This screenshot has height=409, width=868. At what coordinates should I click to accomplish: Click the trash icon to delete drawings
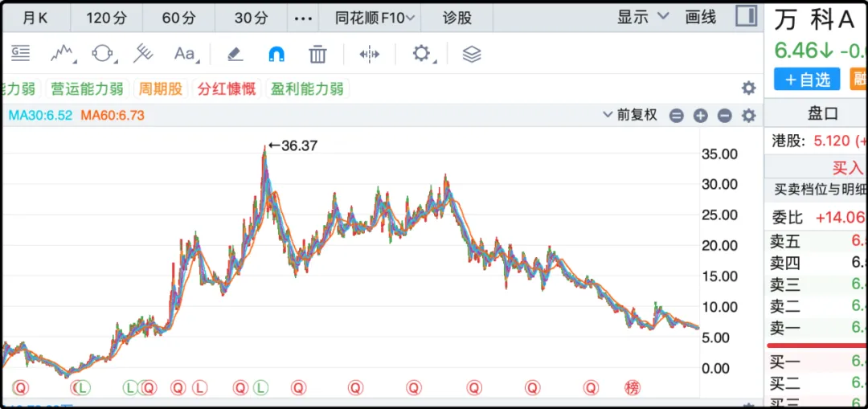pyautogui.click(x=317, y=54)
